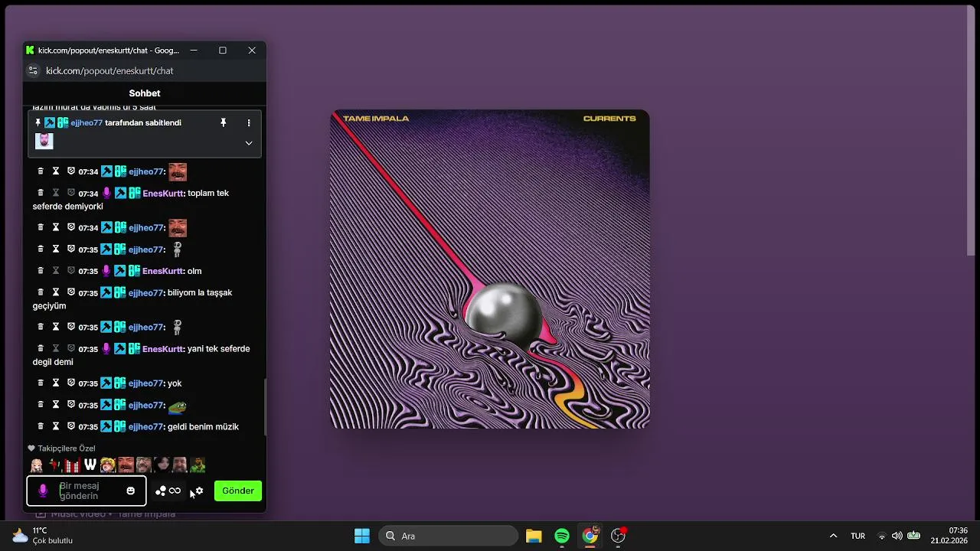Click the frog emote in chat

tap(178, 406)
